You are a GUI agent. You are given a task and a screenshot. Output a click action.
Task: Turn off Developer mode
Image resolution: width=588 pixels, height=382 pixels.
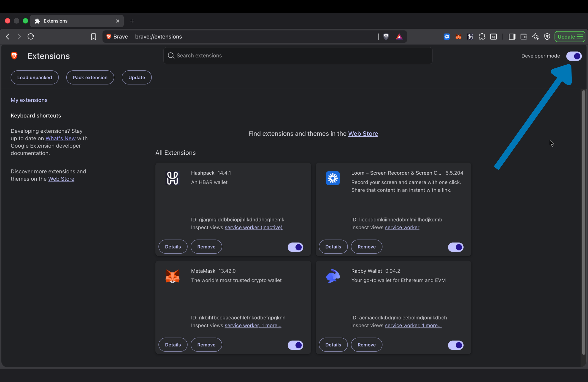[574, 56]
